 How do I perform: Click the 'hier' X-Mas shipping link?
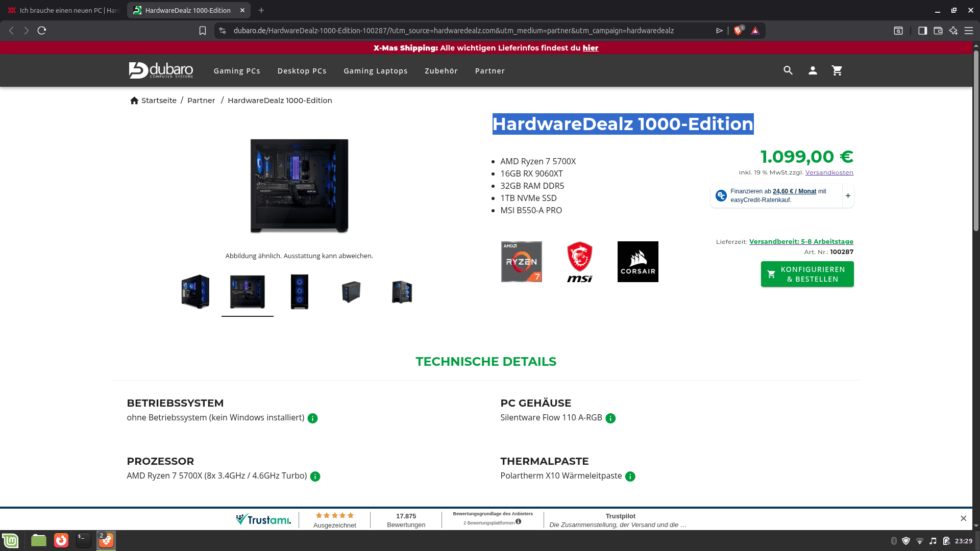(x=591, y=48)
